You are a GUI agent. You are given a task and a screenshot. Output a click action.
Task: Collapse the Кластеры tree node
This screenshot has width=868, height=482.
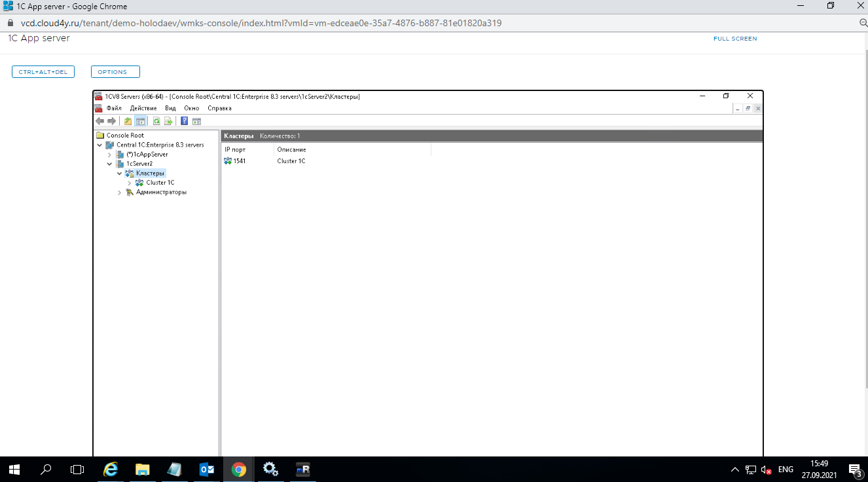coord(120,174)
